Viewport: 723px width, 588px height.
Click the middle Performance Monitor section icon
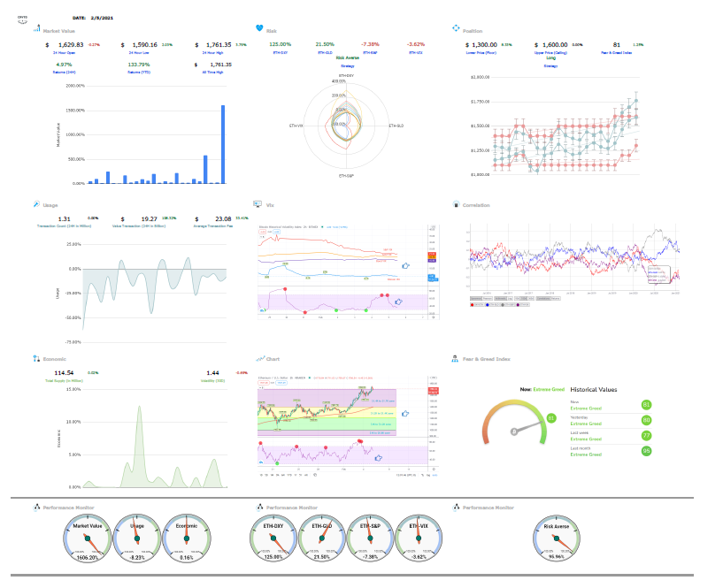tap(260, 508)
